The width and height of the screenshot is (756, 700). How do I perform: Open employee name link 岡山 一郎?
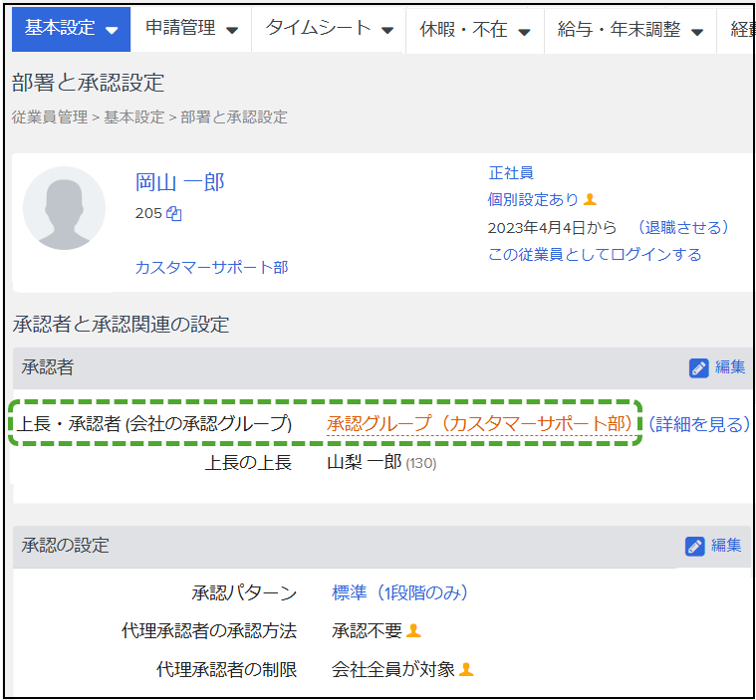180,182
